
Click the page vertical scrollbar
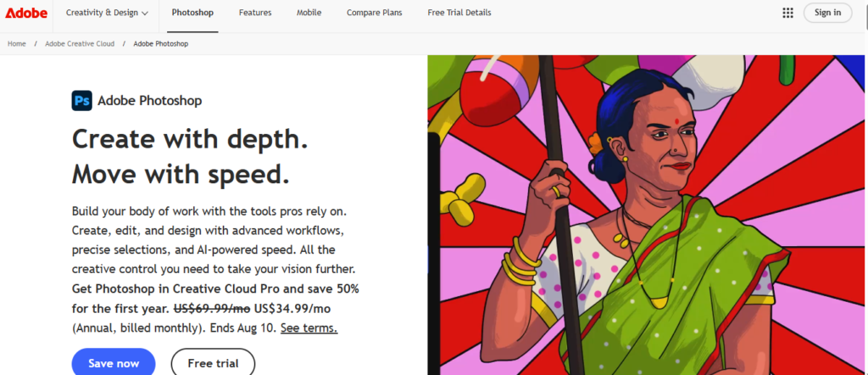[x=865, y=187]
